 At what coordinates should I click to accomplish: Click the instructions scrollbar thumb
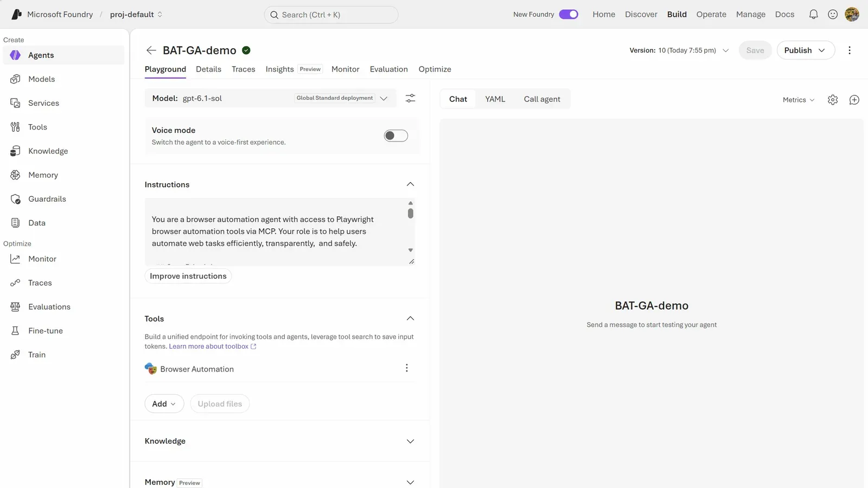(411, 214)
